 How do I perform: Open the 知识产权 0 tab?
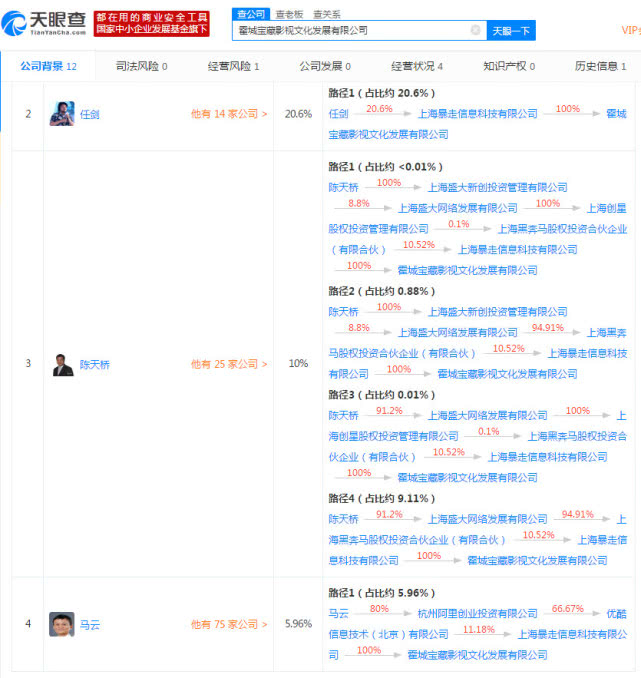click(x=509, y=66)
